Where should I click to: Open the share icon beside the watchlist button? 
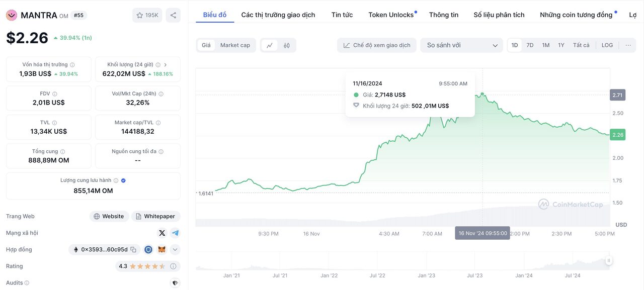[173, 15]
